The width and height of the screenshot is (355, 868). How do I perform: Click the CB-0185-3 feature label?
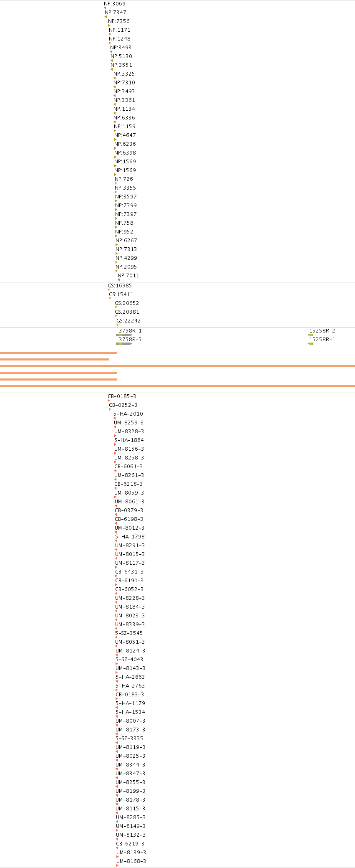pos(122,396)
